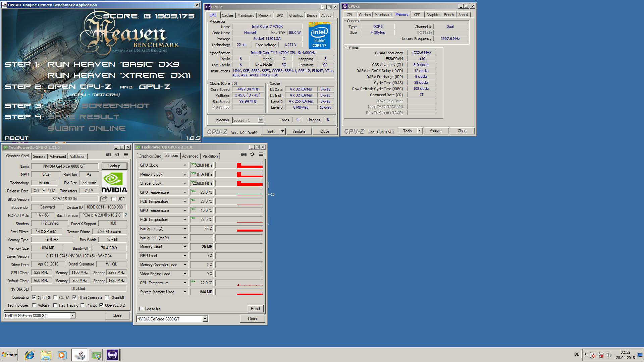This screenshot has height=362, width=644.
Task: Click ABOUT in Heaven benchmark app
Action: [16, 138]
